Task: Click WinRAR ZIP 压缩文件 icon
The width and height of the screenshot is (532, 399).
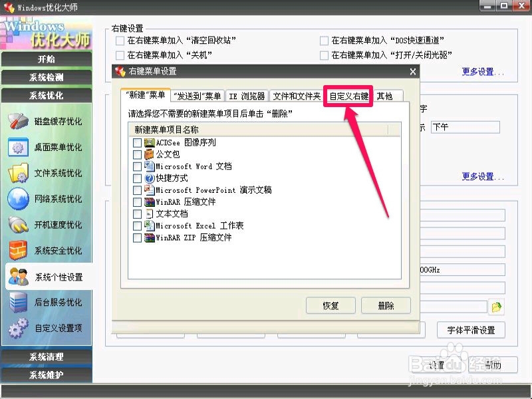Action: [x=149, y=237]
